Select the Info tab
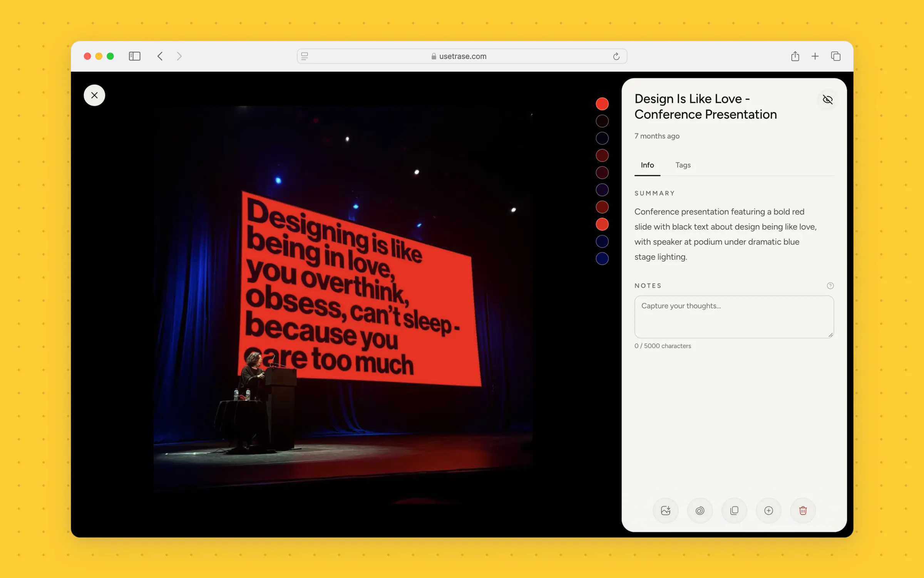This screenshot has height=578, width=924. coord(647,165)
